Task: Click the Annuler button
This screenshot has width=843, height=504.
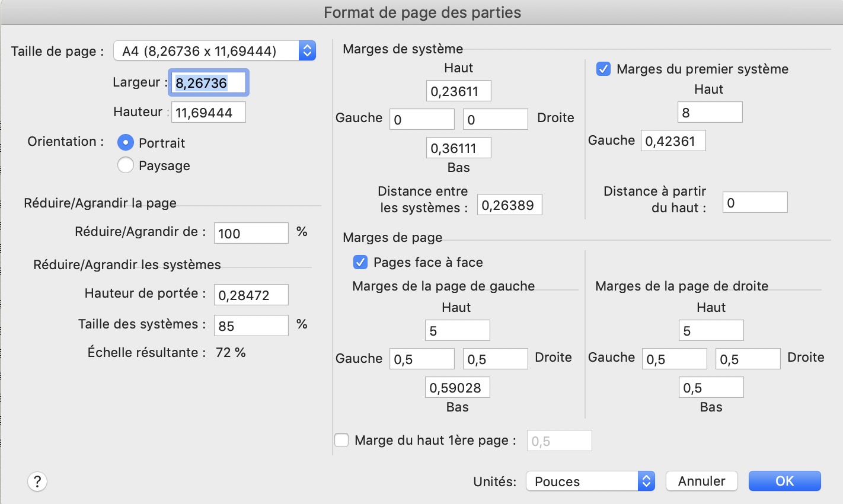Action: [x=701, y=481]
